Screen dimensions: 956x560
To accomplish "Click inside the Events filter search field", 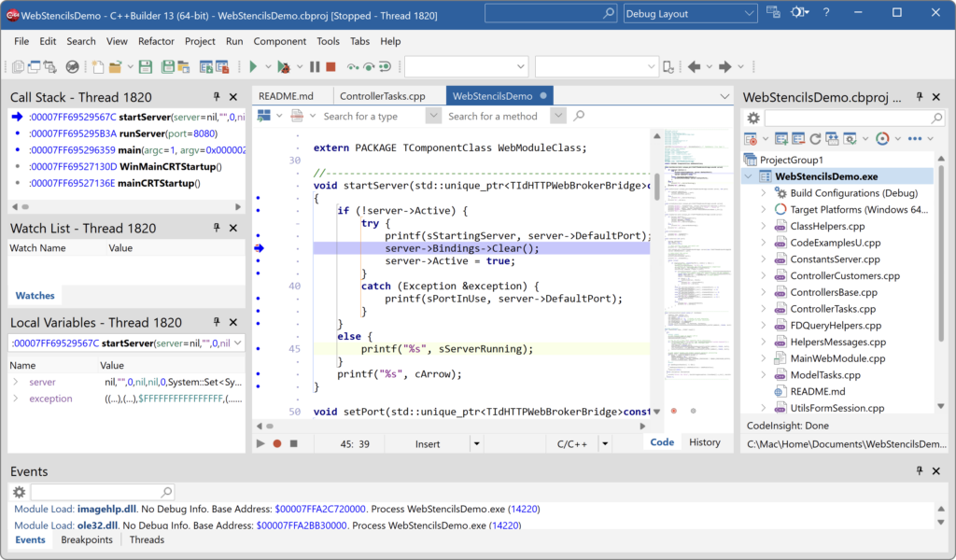I will tap(102, 492).
